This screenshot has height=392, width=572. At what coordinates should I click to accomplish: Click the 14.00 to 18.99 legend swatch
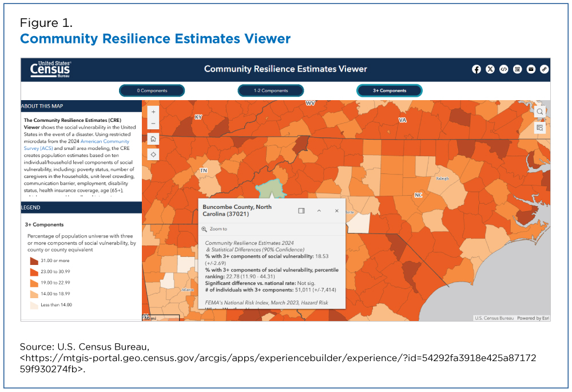coord(34,294)
